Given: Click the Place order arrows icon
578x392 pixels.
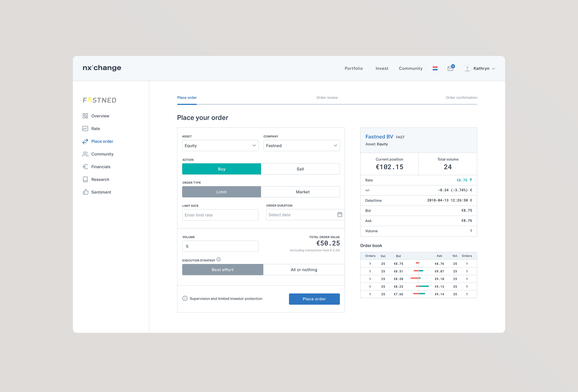Looking at the screenshot, I should [85, 141].
